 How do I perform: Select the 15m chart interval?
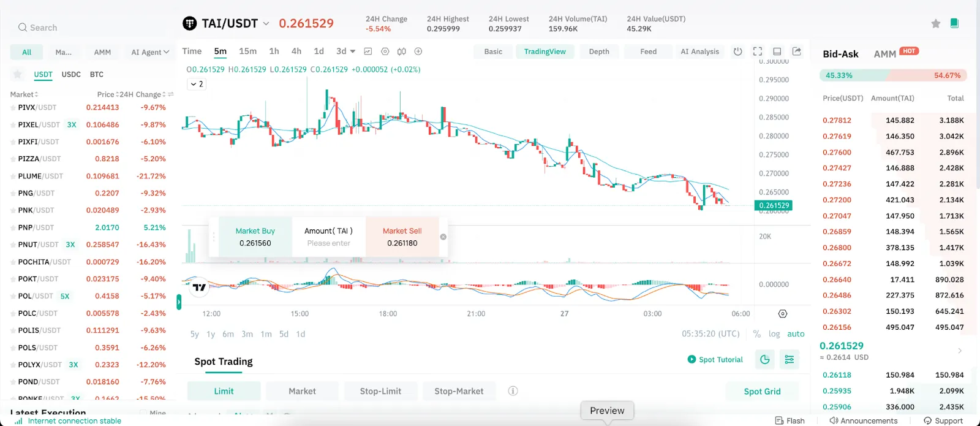[x=247, y=51]
